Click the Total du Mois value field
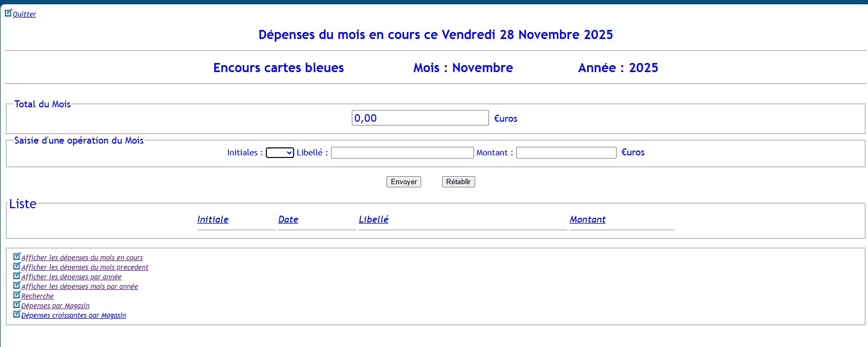The image size is (868, 347). tap(420, 118)
